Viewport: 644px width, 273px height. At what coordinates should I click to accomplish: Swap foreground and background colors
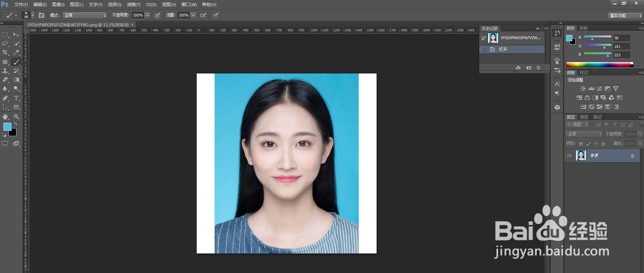pos(15,124)
